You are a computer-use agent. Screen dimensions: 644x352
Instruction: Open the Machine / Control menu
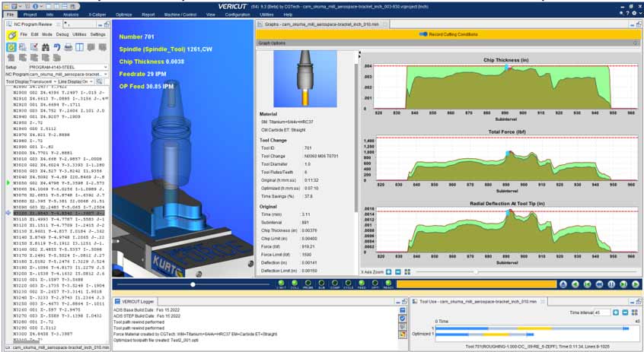click(x=180, y=14)
